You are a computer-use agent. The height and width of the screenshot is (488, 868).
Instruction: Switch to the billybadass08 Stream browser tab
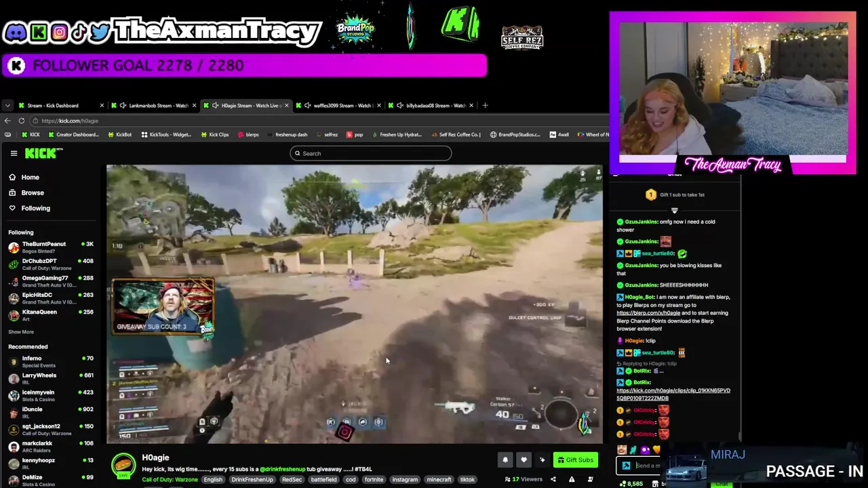[x=431, y=106]
